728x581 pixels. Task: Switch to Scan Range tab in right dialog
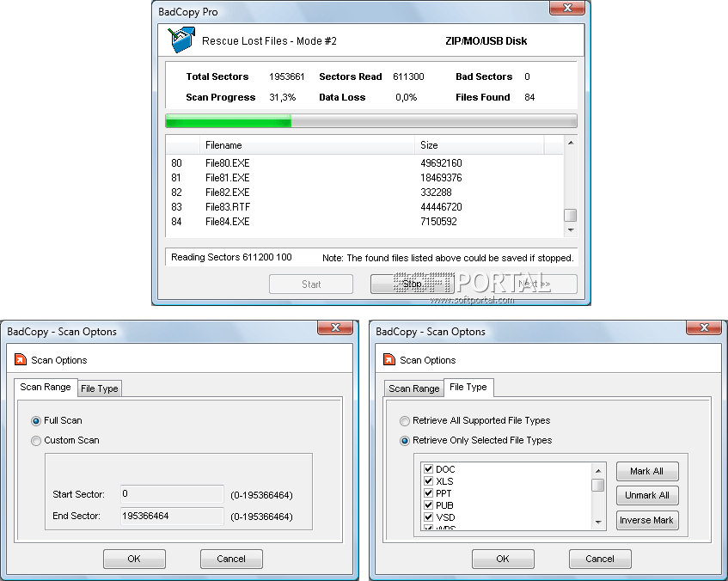pos(413,388)
